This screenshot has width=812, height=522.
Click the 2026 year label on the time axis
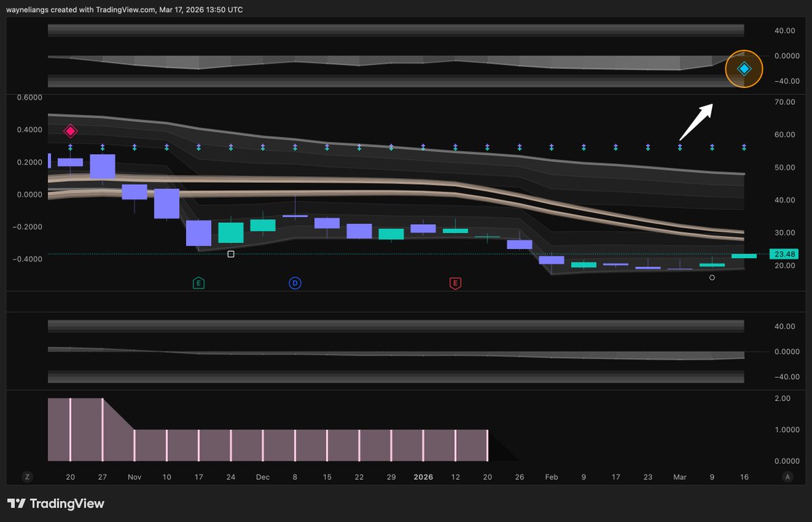(424, 477)
